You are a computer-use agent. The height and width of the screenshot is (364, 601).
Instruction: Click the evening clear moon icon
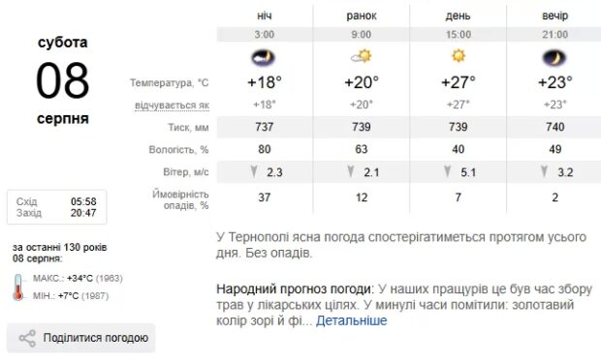pos(554,58)
